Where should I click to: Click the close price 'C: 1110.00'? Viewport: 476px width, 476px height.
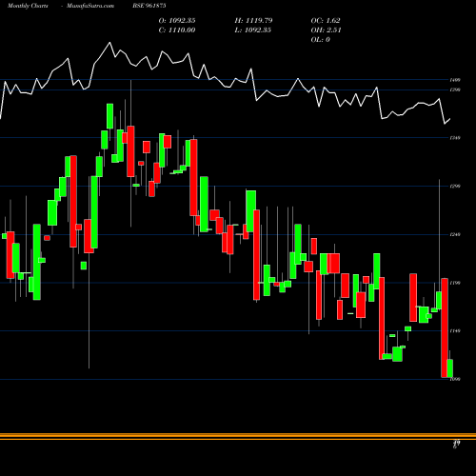point(177,30)
